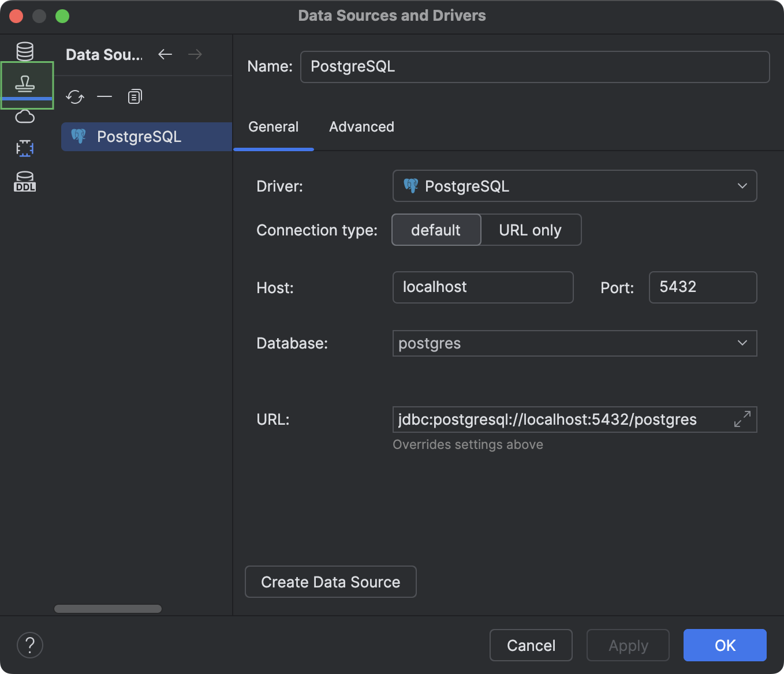Open the dashed-frame icon in the sidebar

point(25,148)
